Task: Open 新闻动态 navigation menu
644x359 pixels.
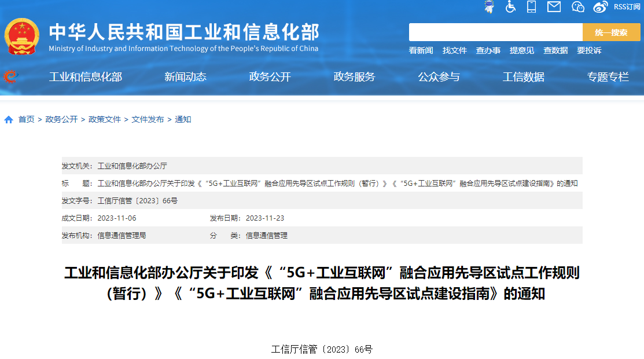Action: [x=185, y=77]
